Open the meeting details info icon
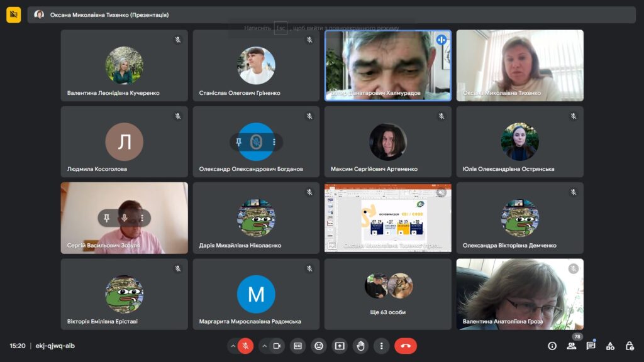Screen dimensions: 644x362 pos(552,346)
